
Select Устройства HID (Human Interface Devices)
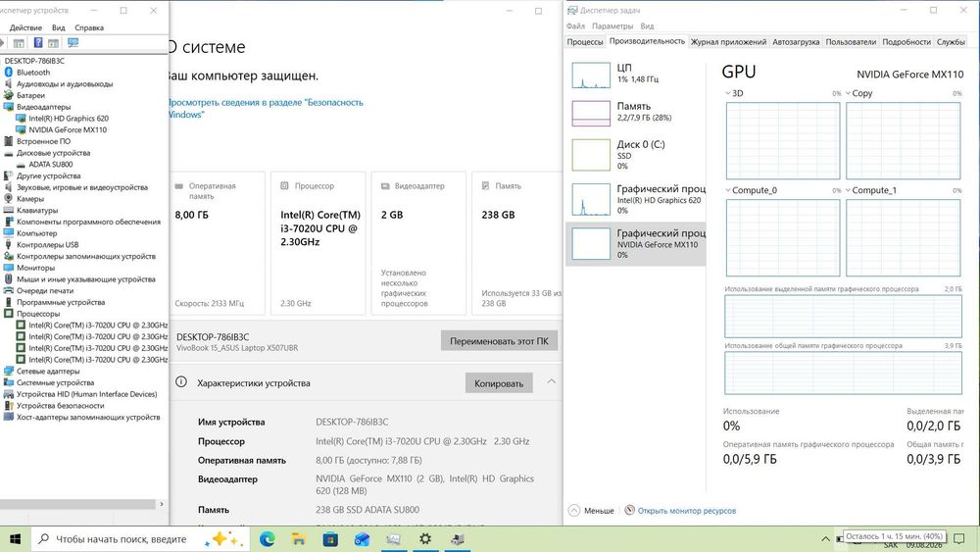click(x=86, y=394)
